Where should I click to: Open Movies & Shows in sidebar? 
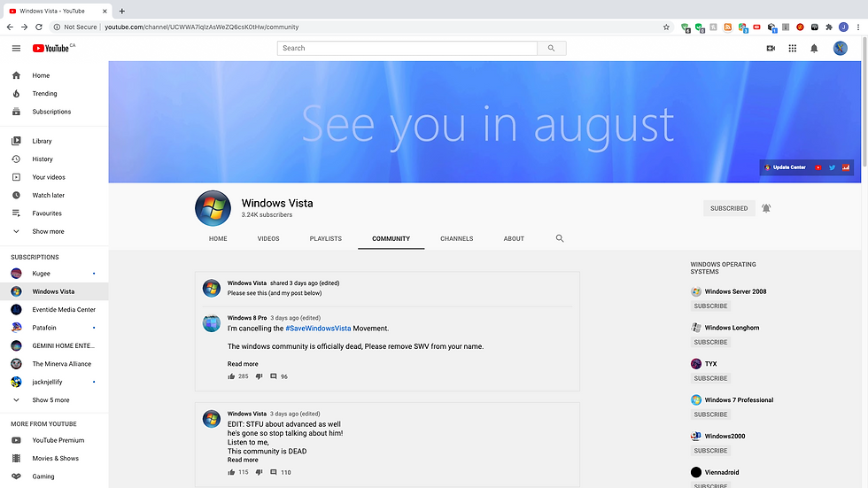tap(54, 458)
